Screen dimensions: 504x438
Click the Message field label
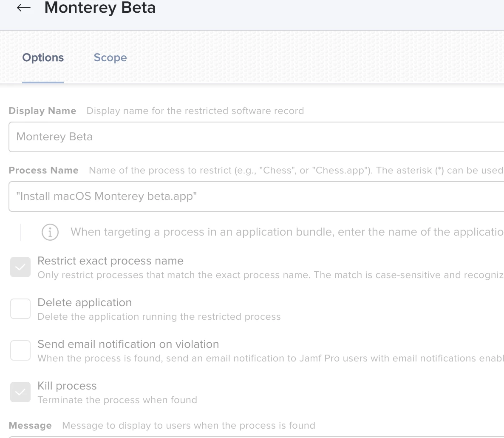[x=30, y=426]
